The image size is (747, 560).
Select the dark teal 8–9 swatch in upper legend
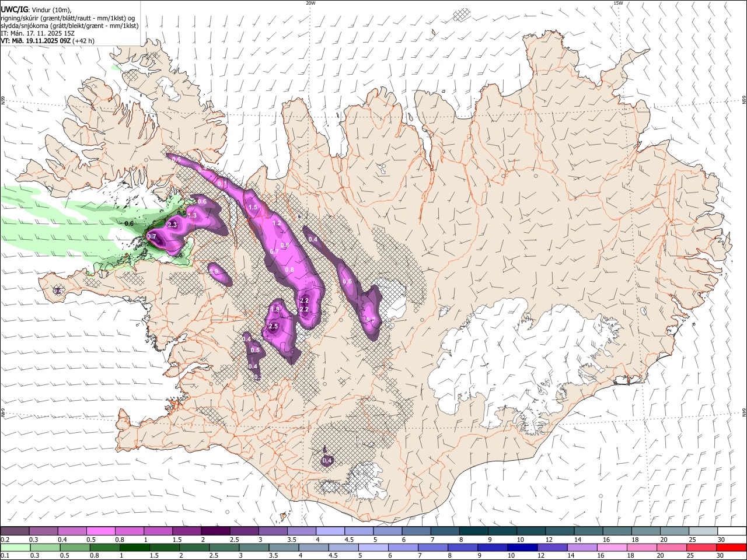tap(473, 531)
